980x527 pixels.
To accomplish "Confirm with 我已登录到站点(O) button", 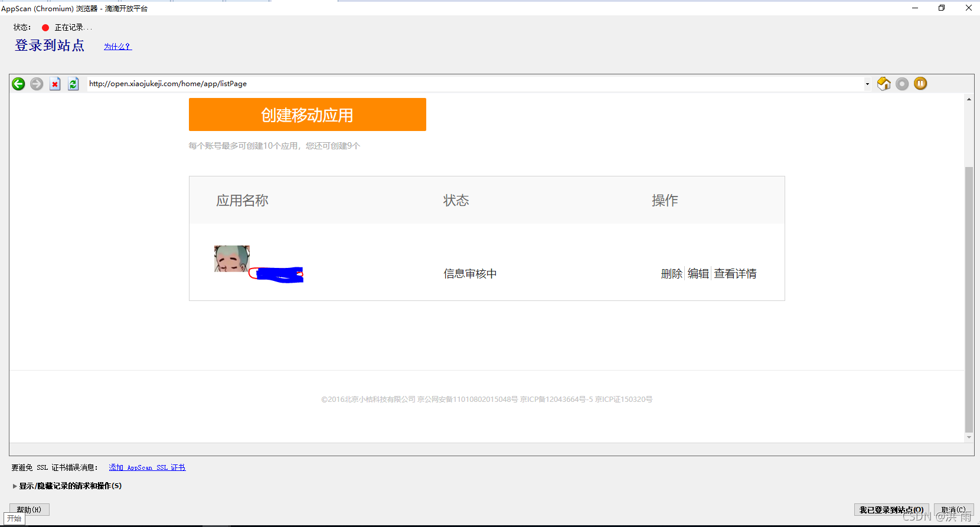I will click(891, 509).
